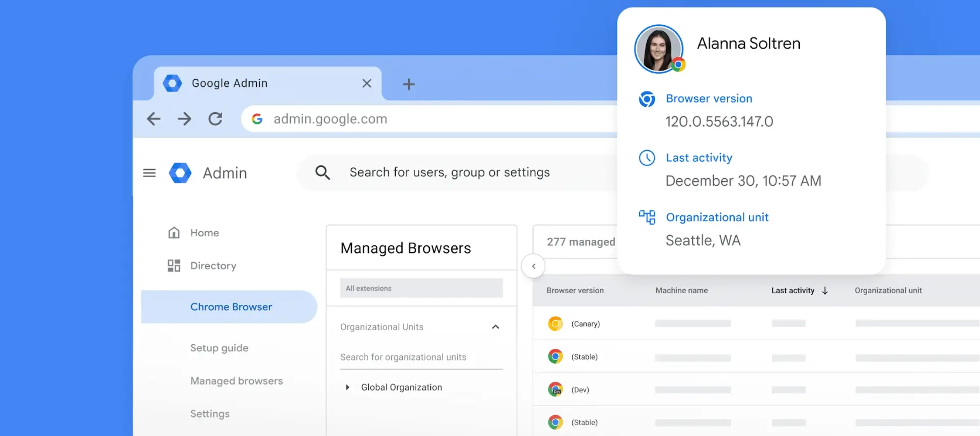Reload the admin.google.com page
The width and height of the screenshot is (980, 436).
[x=215, y=119]
